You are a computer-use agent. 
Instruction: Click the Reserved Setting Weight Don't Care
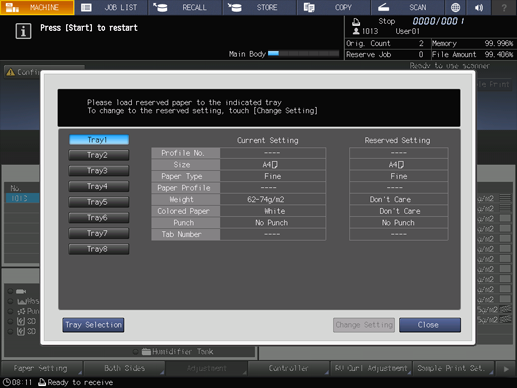click(x=399, y=200)
